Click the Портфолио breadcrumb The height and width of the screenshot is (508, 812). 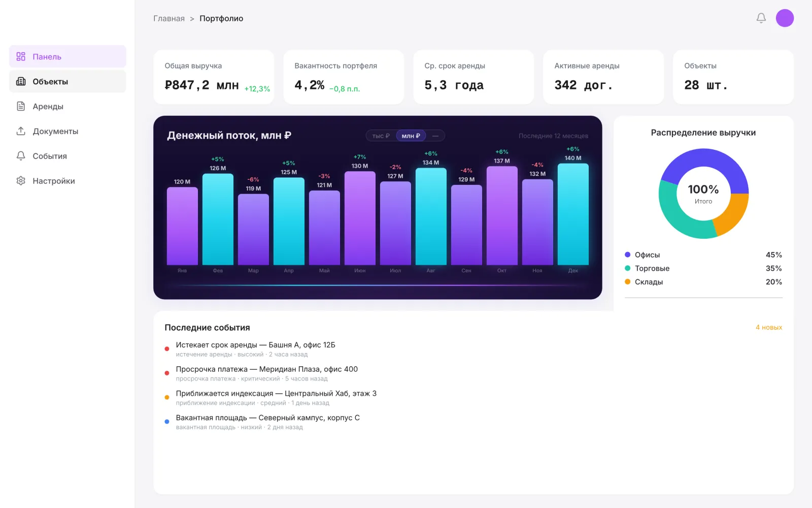coord(221,18)
